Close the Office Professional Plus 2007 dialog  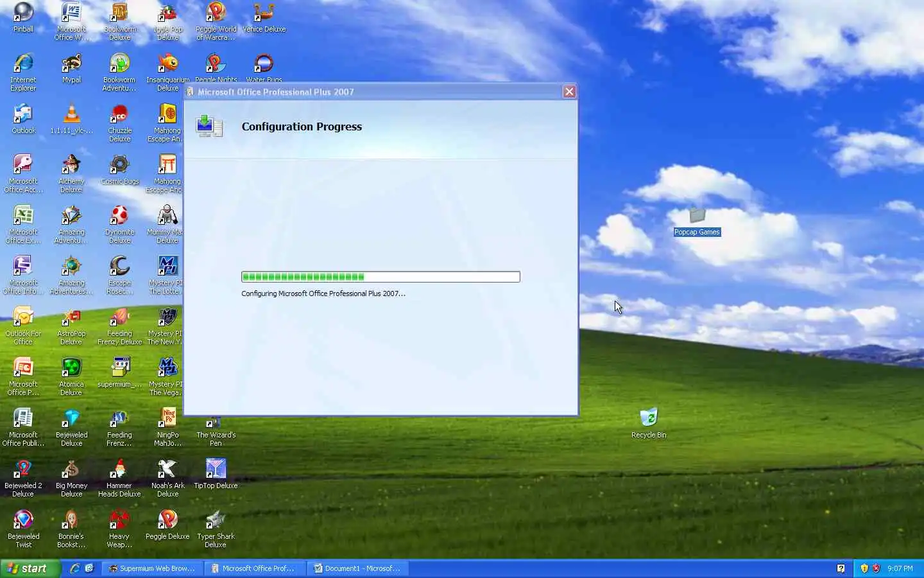[569, 92]
